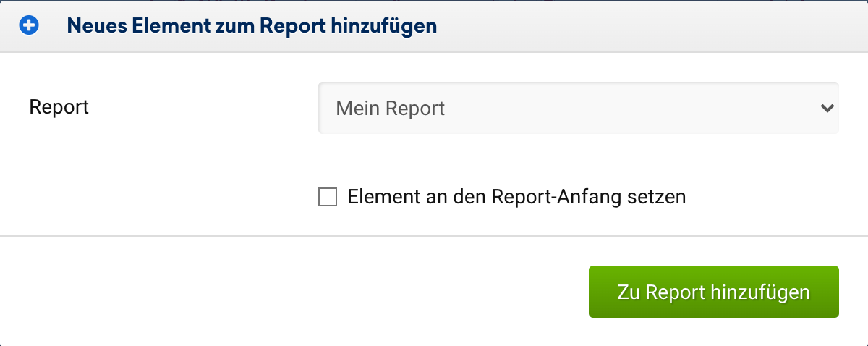The height and width of the screenshot is (346, 868).
Task: Toggle the report-start position checkbox
Action: [x=328, y=197]
